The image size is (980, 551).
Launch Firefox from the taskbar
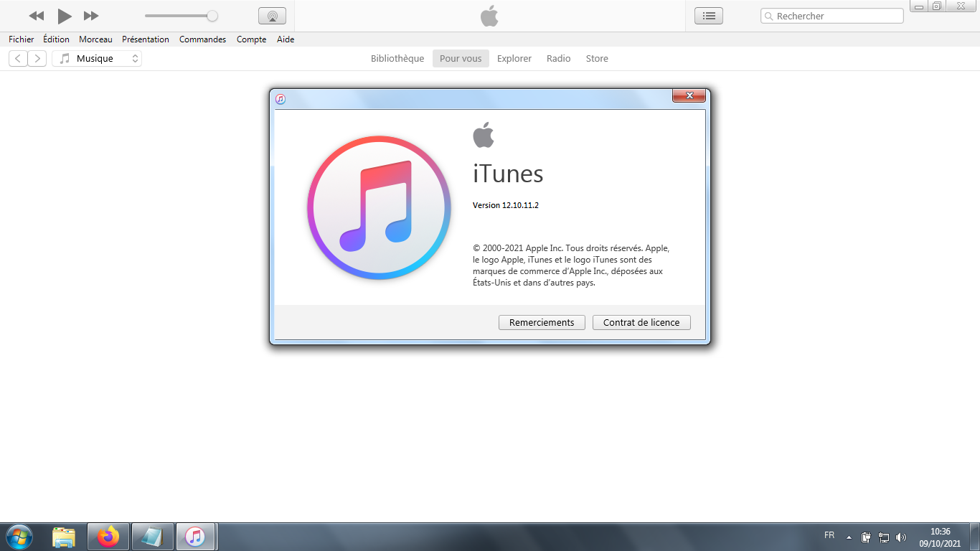click(x=108, y=537)
